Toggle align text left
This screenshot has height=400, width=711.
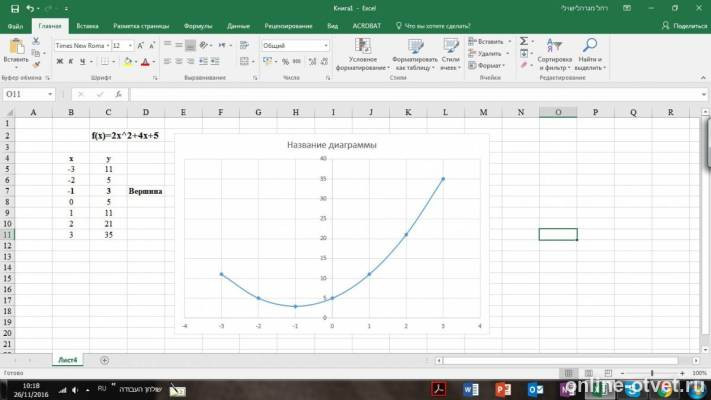pyautogui.click(x=168, y=61)
